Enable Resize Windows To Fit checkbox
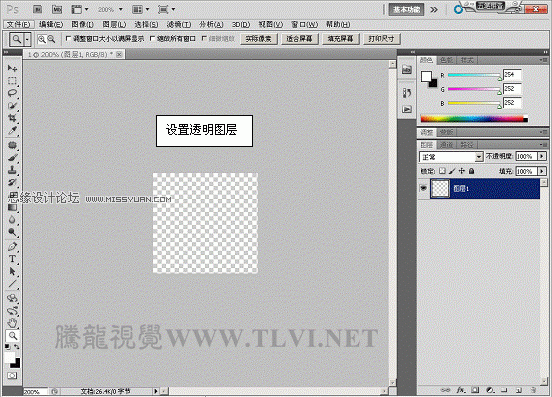Image resolution: width=552 pixels, height=397 pixels. pos(68,38)
